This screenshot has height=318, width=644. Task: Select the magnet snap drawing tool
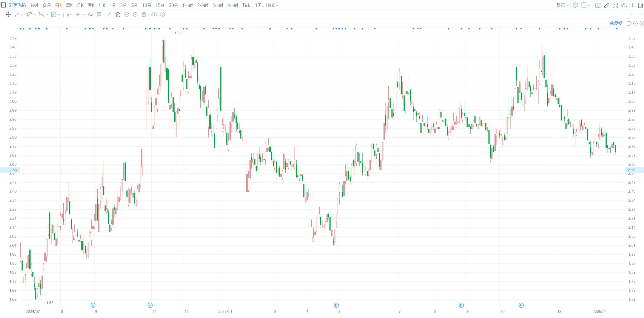[x=118, y=15]
